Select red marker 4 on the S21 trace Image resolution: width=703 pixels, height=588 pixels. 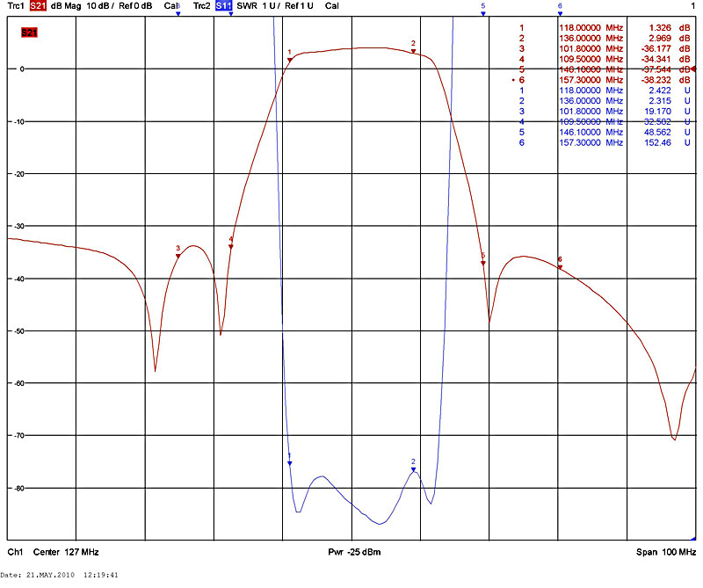(x=231, y=247)
